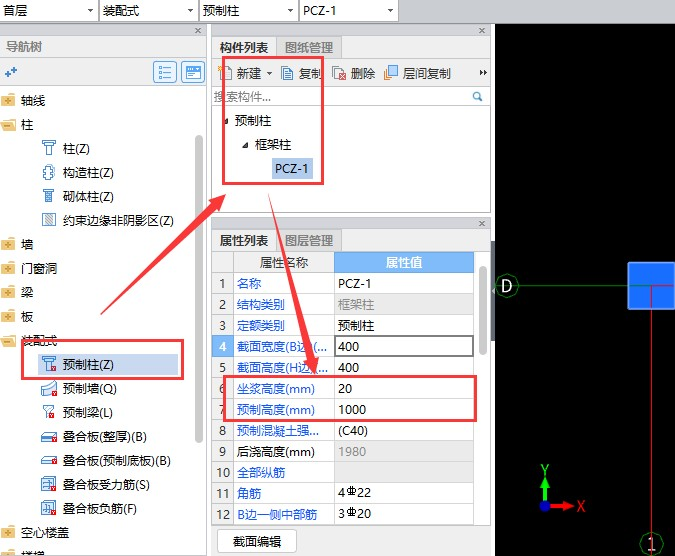The height and width of the screenshot is (556, 675).
Task: Select 预制墙(Q) icon item
Action: [x=48, y=388]
